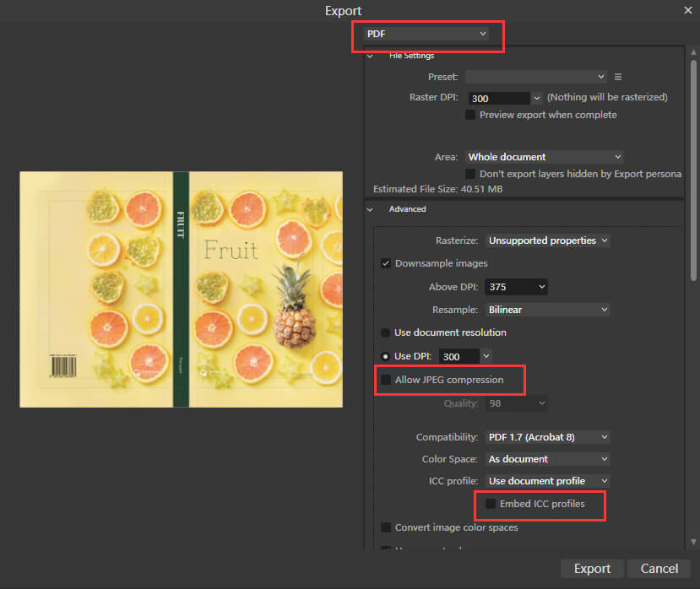This screenshot has height=589, width=700.
Task: Open Compatibility PDF 1.7 dropdown
Action: pyautogui.click(x=547, y=437)
